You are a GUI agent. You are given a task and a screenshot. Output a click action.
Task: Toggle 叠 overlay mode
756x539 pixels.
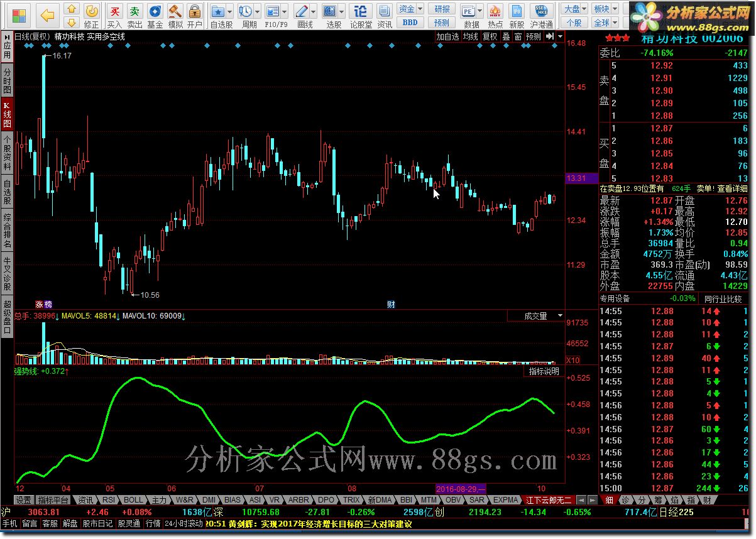[506, 36]
